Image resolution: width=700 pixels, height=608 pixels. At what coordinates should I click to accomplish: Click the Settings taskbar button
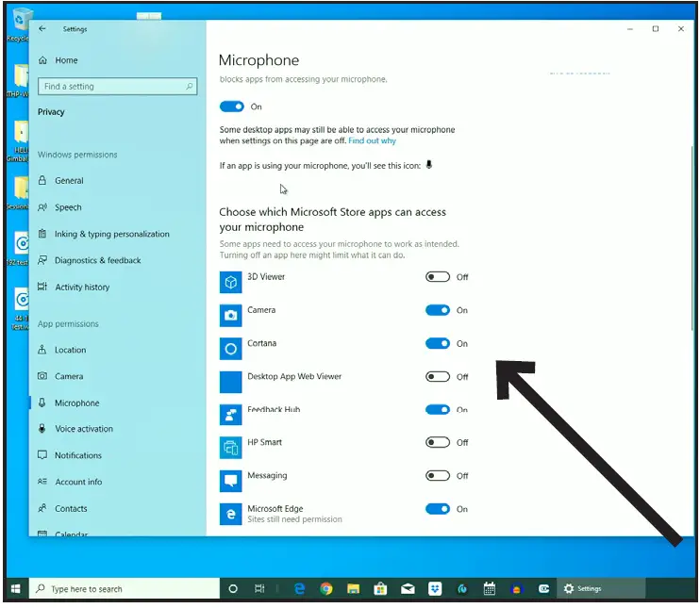coord(600,589)
